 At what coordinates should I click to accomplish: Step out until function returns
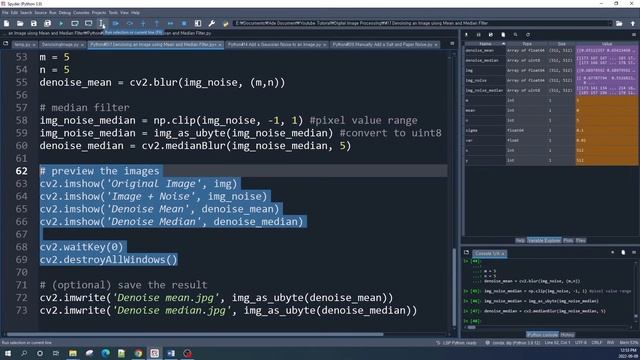coord(157,24)
